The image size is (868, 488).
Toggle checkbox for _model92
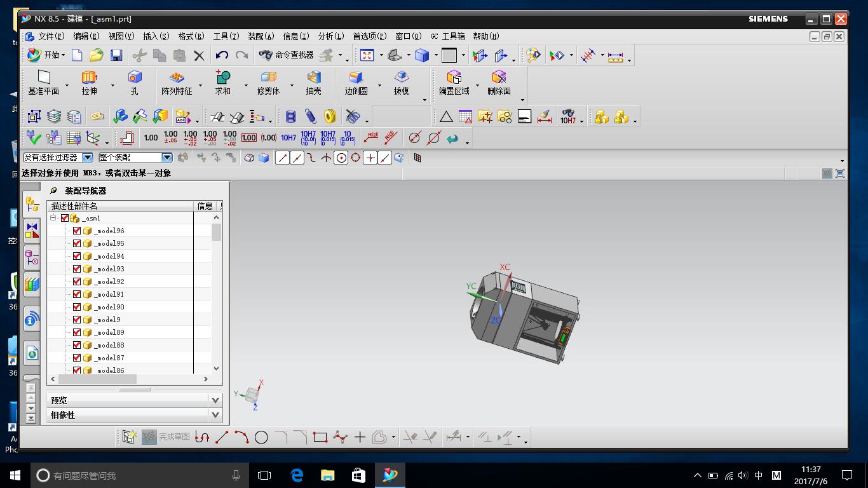point(77,281)
